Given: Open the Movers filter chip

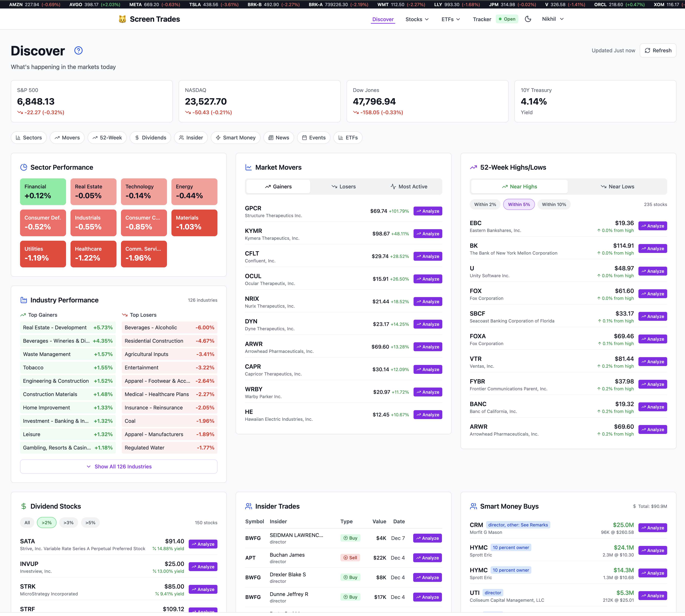Looking at the screenshot, I should [67, 137].
